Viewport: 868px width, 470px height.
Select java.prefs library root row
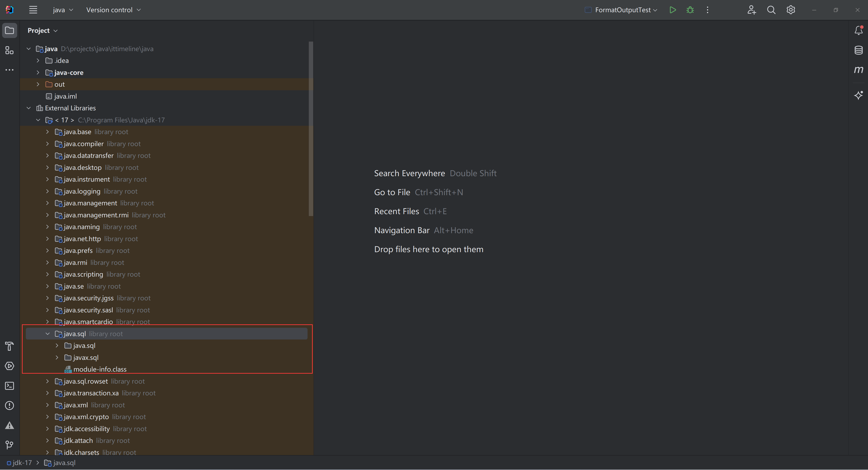[x=166, y=251]
